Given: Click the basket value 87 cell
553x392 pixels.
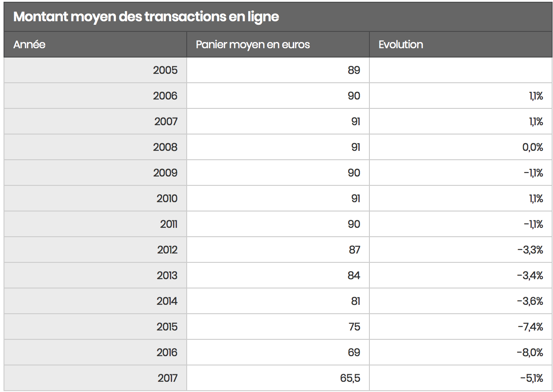Looking at the screenshot, I should coord(278,250).
